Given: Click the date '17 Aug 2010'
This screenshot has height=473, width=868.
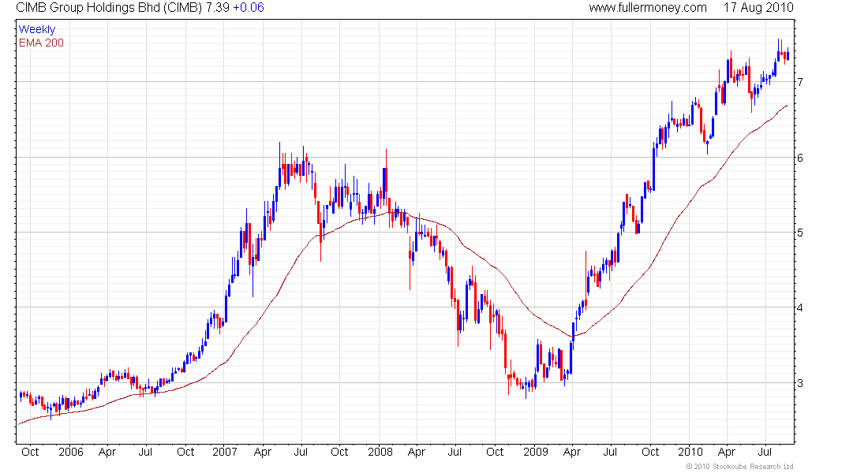Looking at the screenshot, I should (758, 8).
